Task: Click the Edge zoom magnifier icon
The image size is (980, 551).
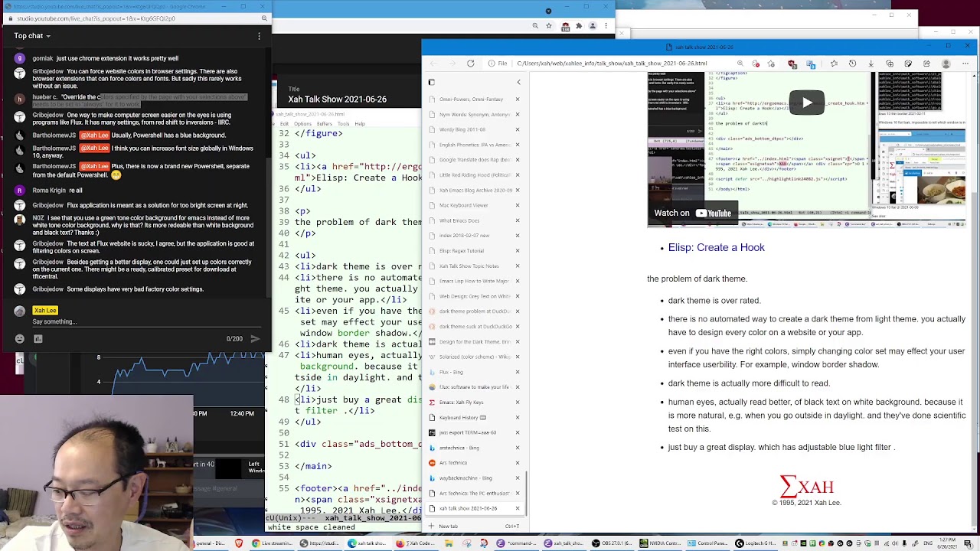Action: [740, 64]
